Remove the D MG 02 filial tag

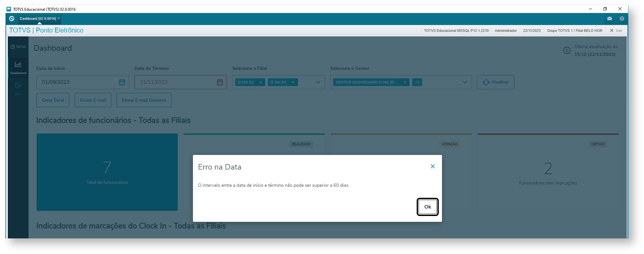click(x=293, y=82)
